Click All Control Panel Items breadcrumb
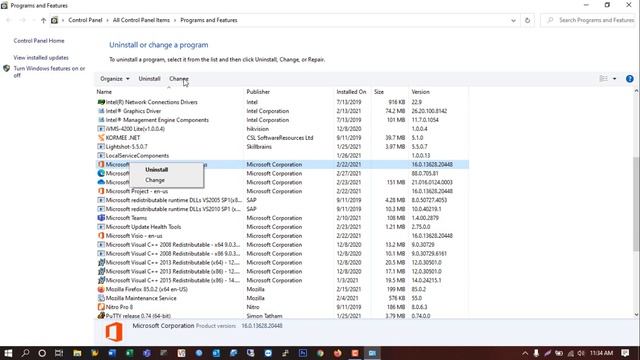This screenshot has width=640, height=360. (141, 20)
